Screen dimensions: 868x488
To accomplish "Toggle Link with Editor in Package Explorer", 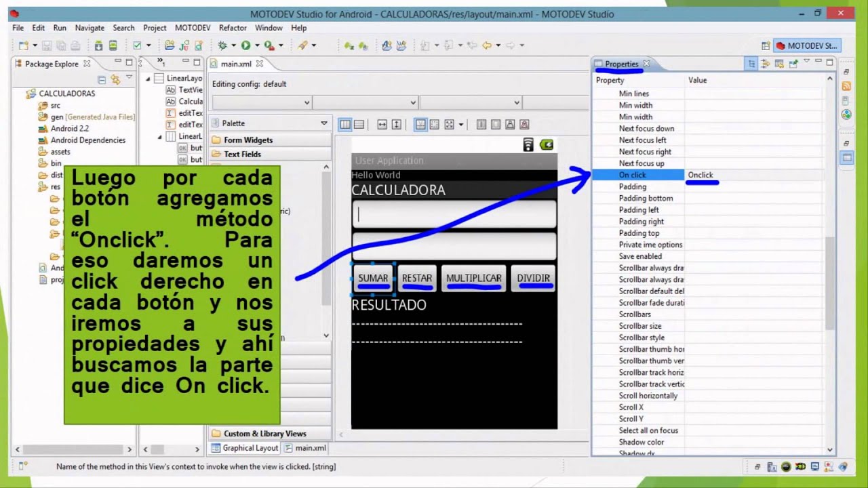I will [x=115, y=79].
